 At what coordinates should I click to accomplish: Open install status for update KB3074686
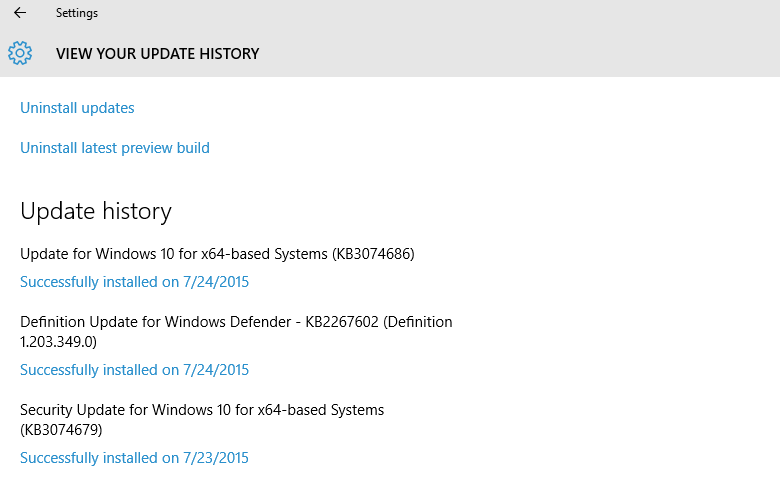tap(134, 282)
